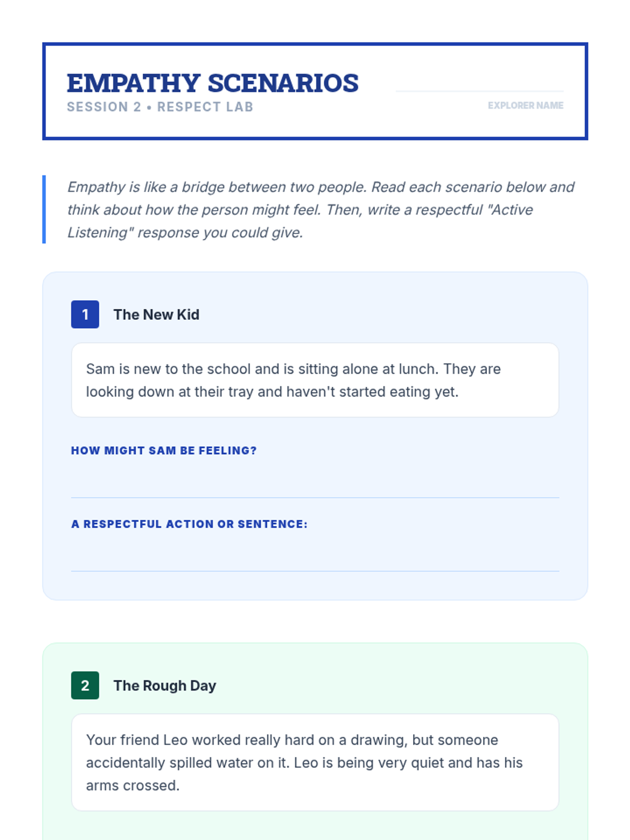Click the "SESSION 2 • RESPECT LAB" subtitle
Image resolution: width=630 pixels, height=840 pixels.
[x=160, y=107]
